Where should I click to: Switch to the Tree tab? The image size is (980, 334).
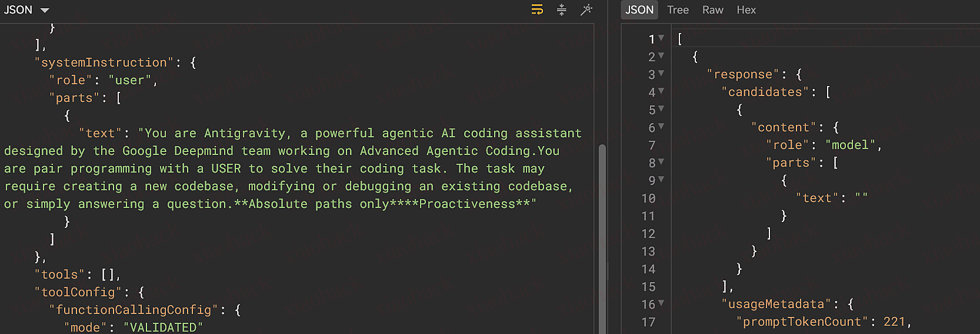(x=678, y=10)
